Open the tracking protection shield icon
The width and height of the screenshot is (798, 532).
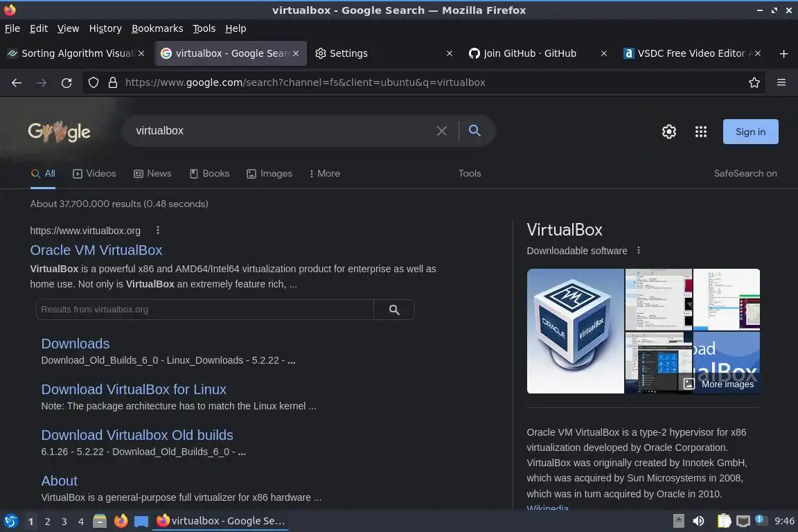click(x=94, y=82)
